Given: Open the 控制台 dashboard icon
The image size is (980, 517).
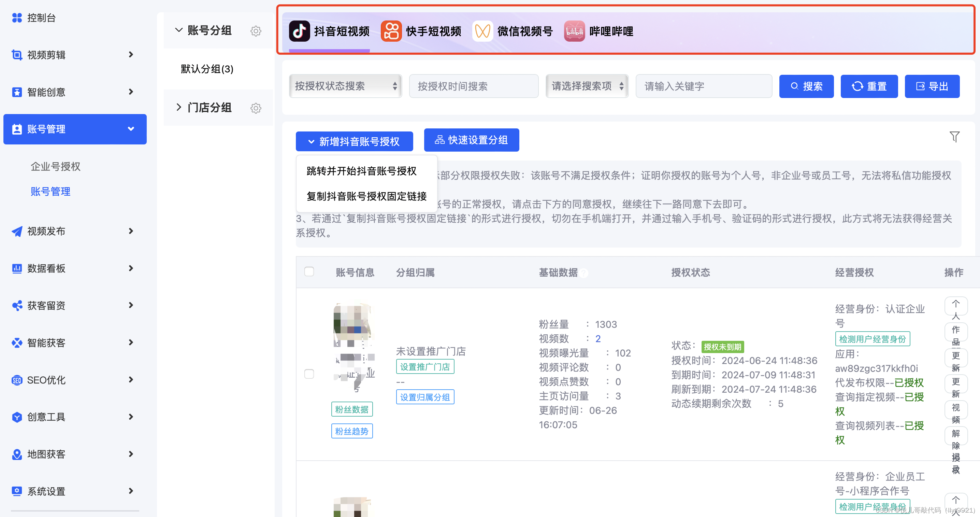Looking at the screenshot, I should point(17,18).
